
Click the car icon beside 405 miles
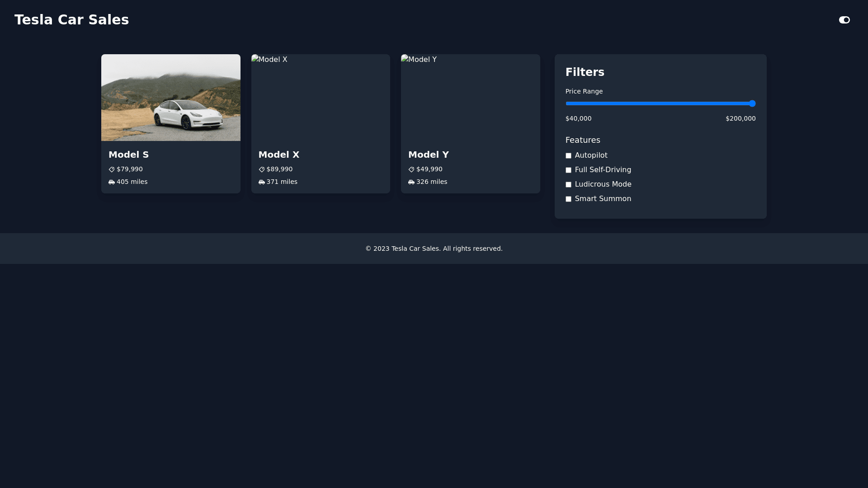click(x=112, y=182)
